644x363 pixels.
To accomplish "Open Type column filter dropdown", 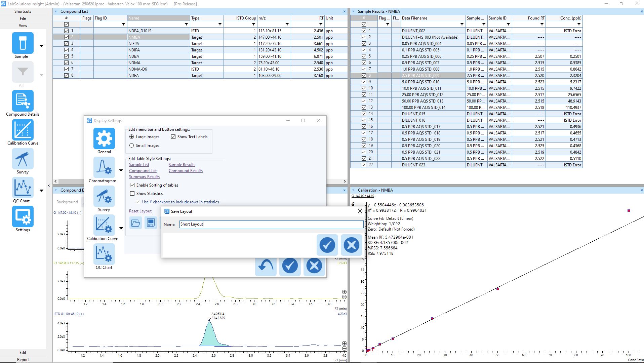I will click(x=220, y=24).
